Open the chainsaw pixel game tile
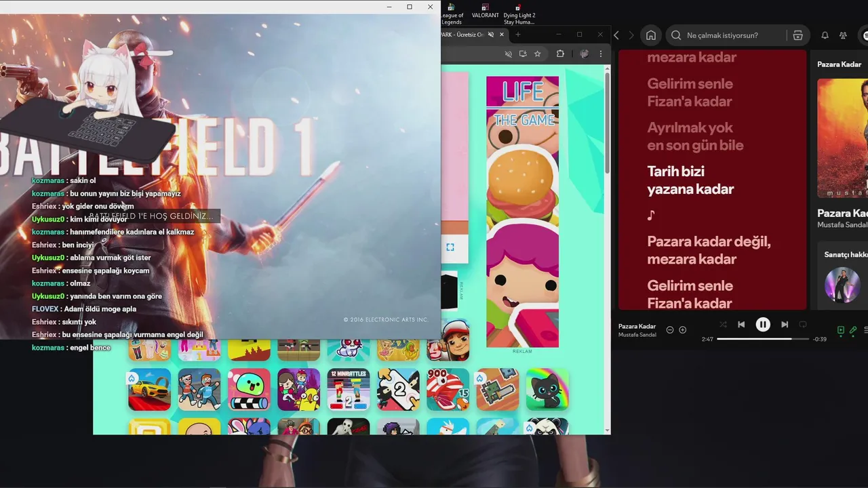 [x=498, y=389]
